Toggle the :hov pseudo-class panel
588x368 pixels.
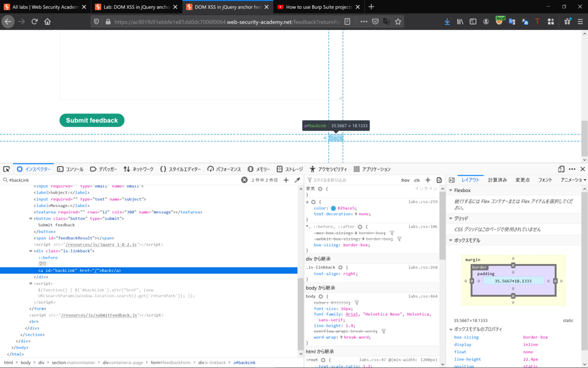point(405,180)
